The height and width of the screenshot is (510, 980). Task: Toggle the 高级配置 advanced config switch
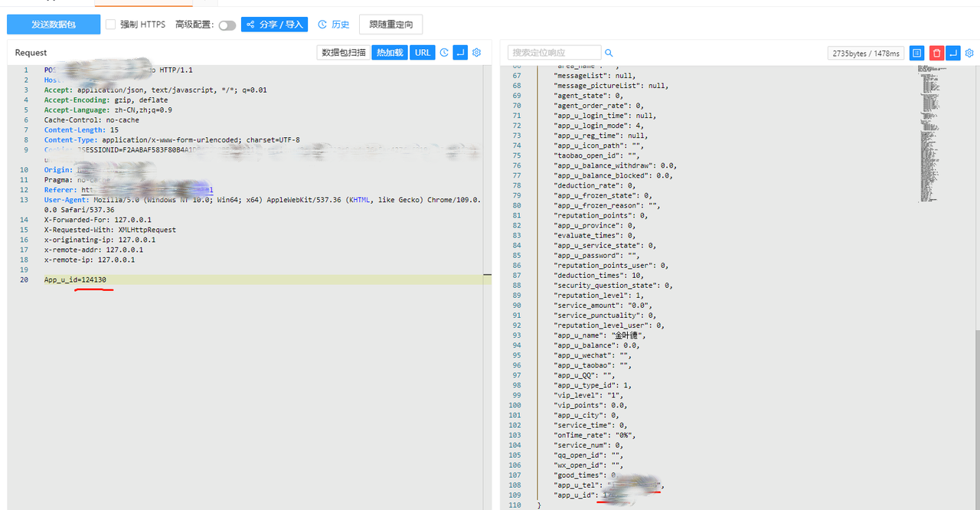[227, 25]
